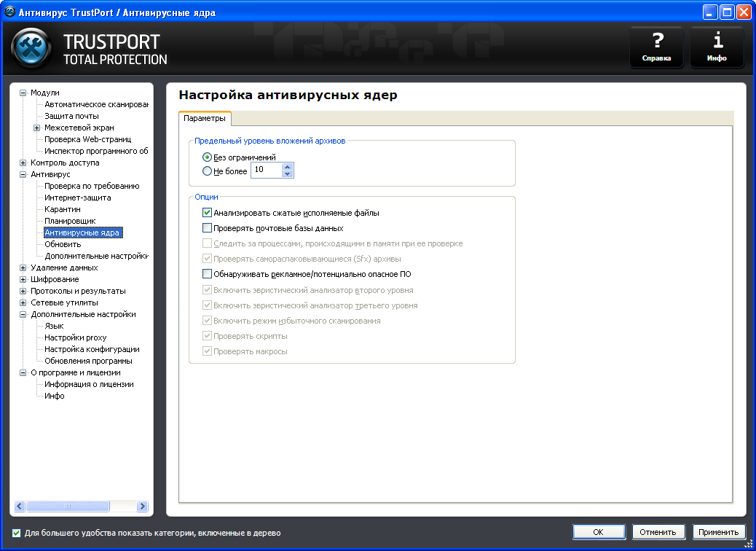This screenshot has height=551, width=756.
Task: Select Интернет-защита in the tree
Action: click(78, 198)
